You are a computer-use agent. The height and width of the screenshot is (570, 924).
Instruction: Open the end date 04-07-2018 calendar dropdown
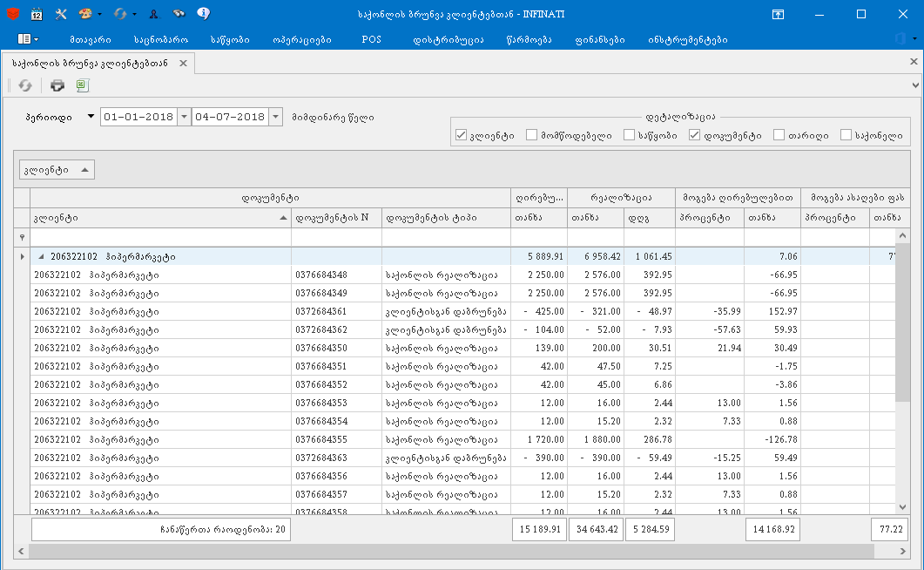pos(275,117)
